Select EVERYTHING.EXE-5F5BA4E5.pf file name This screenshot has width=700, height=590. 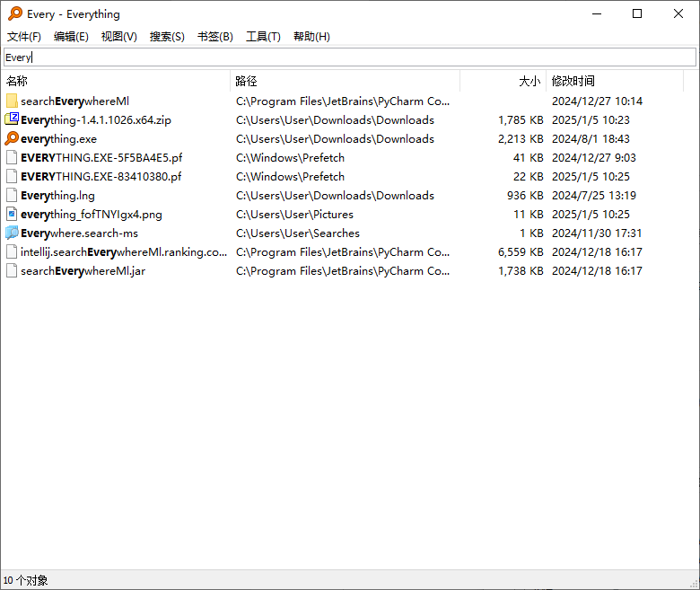pos(101,158)
